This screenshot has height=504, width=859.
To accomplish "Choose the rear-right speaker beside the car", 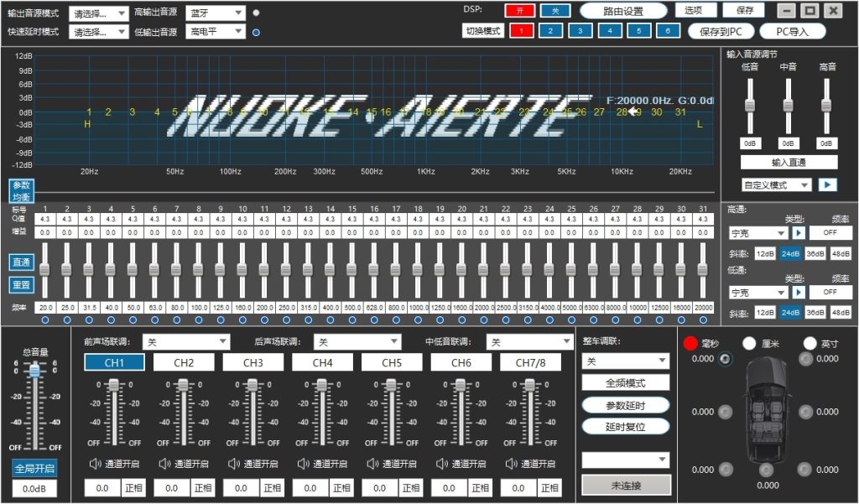I will pos(804,470).
